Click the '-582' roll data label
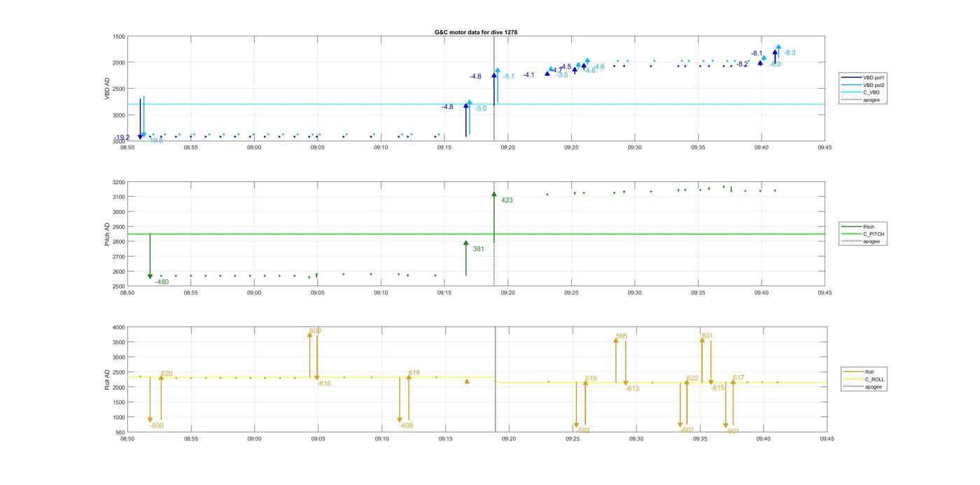This screenshot has height=485, width=980. coord(583,430)
